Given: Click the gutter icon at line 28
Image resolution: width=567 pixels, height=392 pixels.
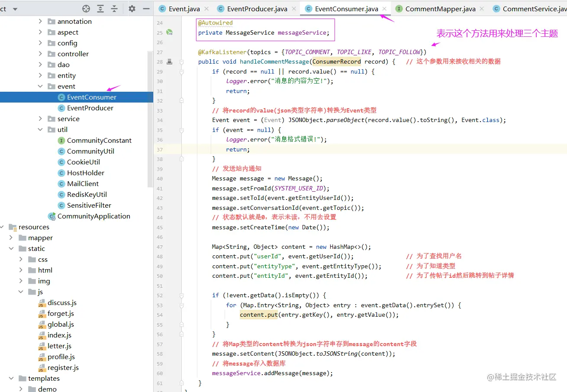Looking at the screenshot, I should (170, 62).
